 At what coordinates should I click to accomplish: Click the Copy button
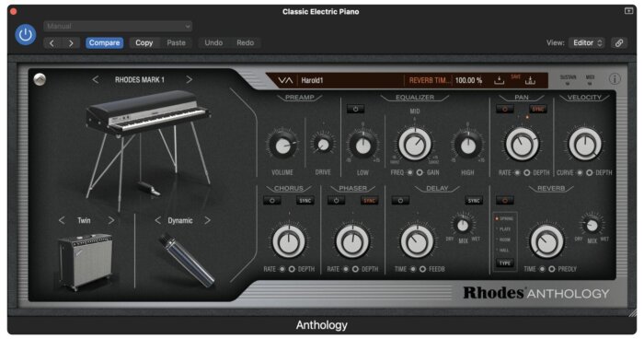pyautogui.click(x=144, y=42)
